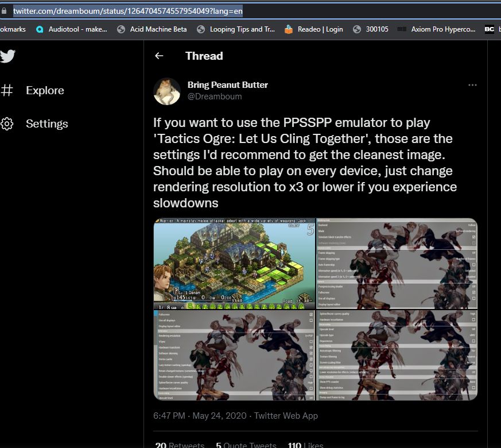The height and width of the screenshot is (448, 501).
Task: Open Readeo | Login bookmark
Action: click(x=320, y=29)
